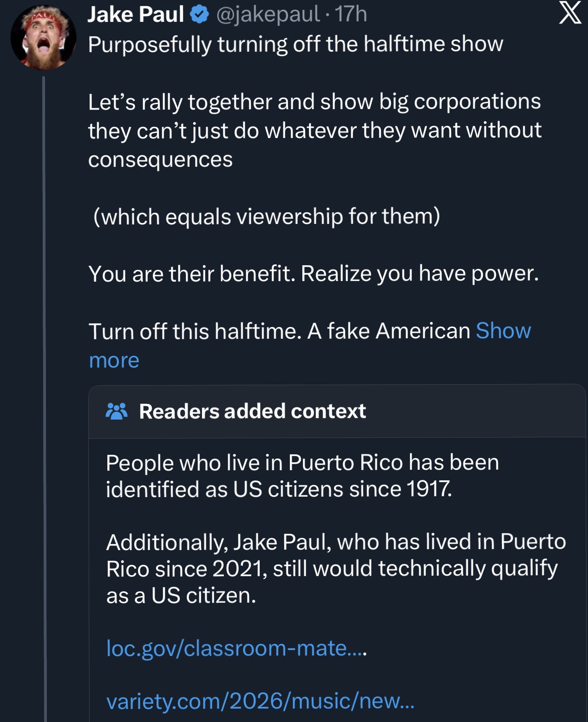The width and height of the screenshot is (588, 722).
Task: Click the blank header strip right of Readers added context
Action: coord(474,411)
